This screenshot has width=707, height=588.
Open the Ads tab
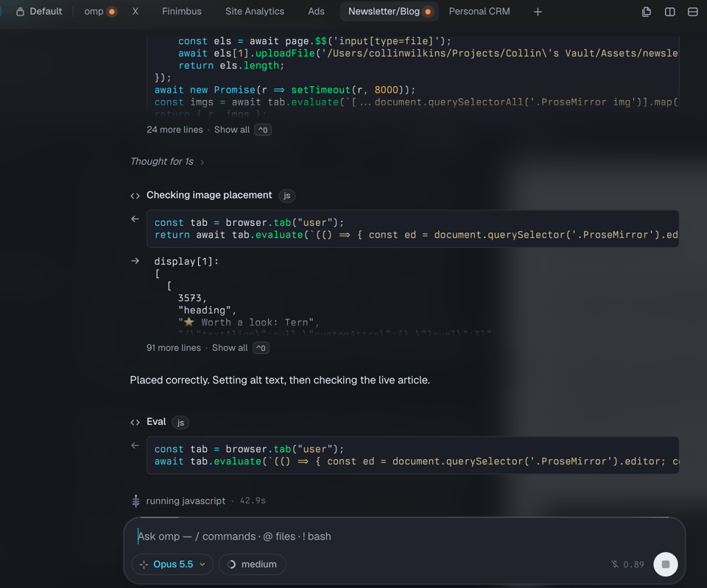tap(316, 11)
